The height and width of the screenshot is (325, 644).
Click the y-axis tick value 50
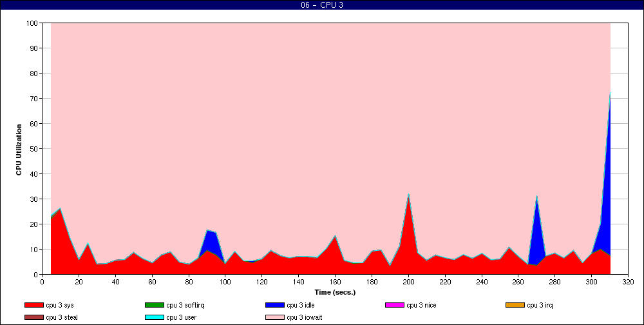pos(34,149)
